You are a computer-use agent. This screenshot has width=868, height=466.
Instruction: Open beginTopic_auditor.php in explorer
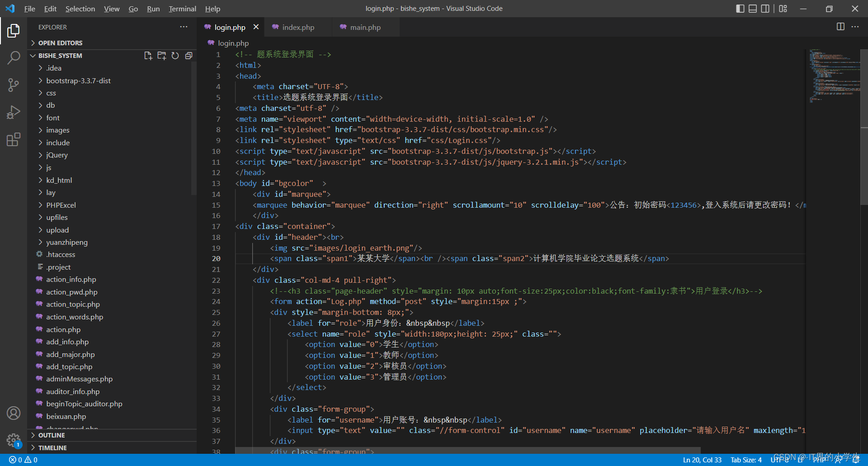[112, 404]
